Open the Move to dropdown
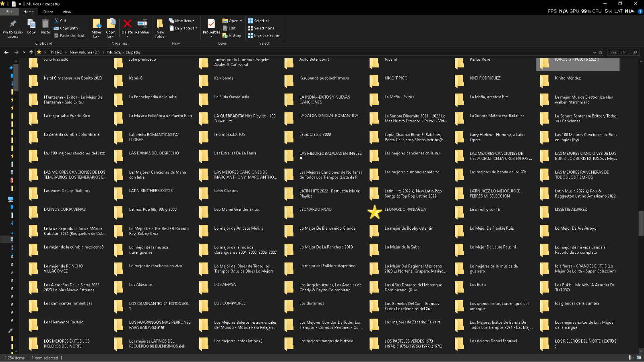 (x=96, y=29)
